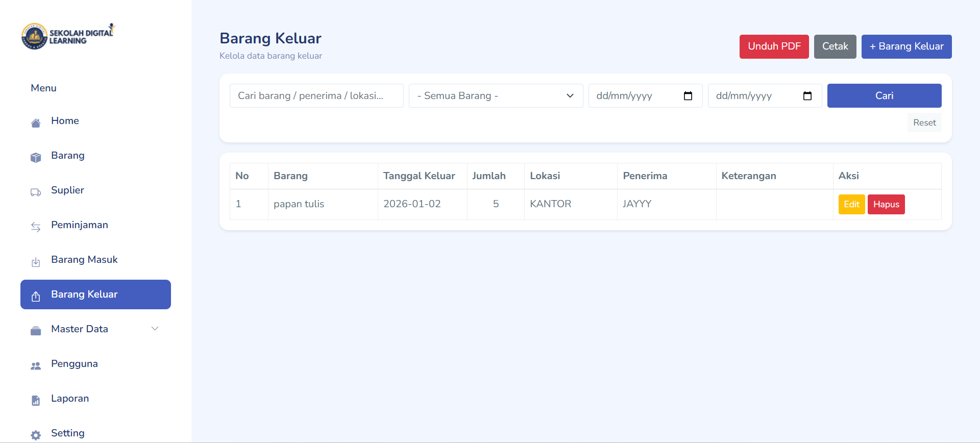This screenshot has height=443, width=980.
Task: Edit the papan tulis row
Action: pyautogui.click(x=851, y=204)
